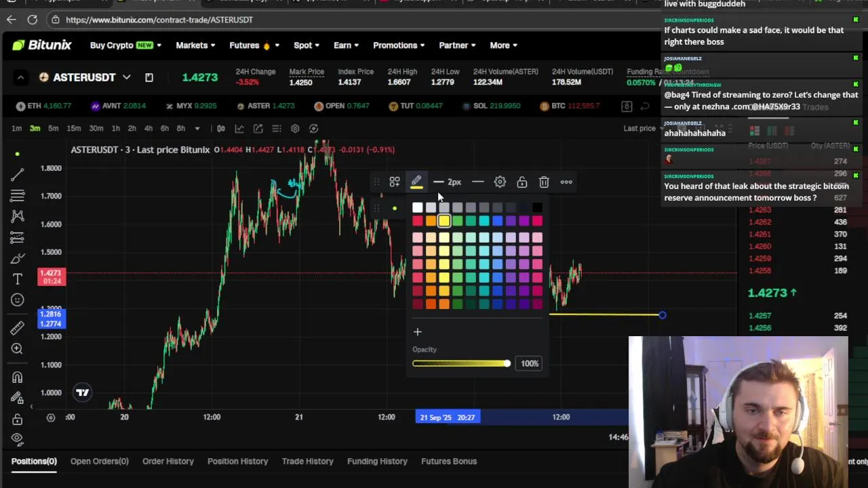The height and width of the screenshot is (488, 868).
Task: Open the Futures menu
Action: pos(254,45)
